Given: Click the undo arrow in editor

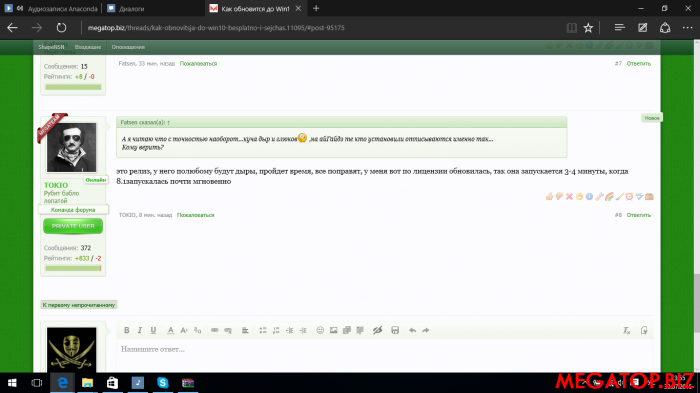Looking at the screenshot, I should [x=412, y=330].
